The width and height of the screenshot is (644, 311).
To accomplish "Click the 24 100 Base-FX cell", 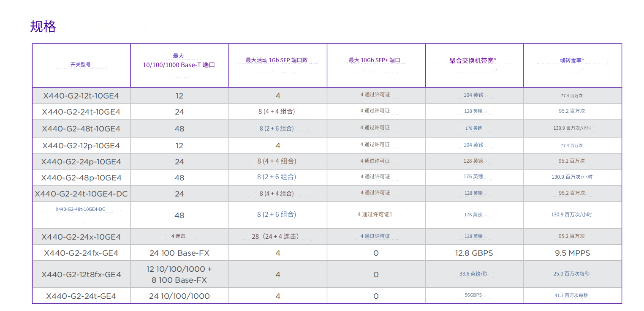I will coord(179,253).
